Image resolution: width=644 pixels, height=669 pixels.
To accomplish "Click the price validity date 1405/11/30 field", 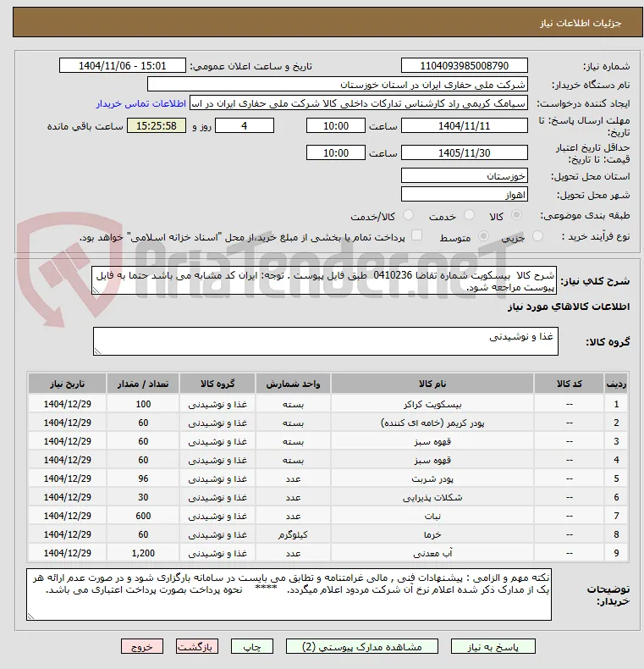I will (465, 152).
